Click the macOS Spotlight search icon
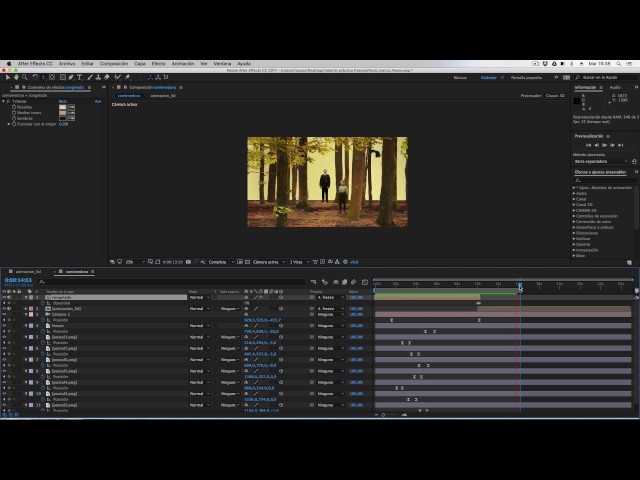 [619, 64]
